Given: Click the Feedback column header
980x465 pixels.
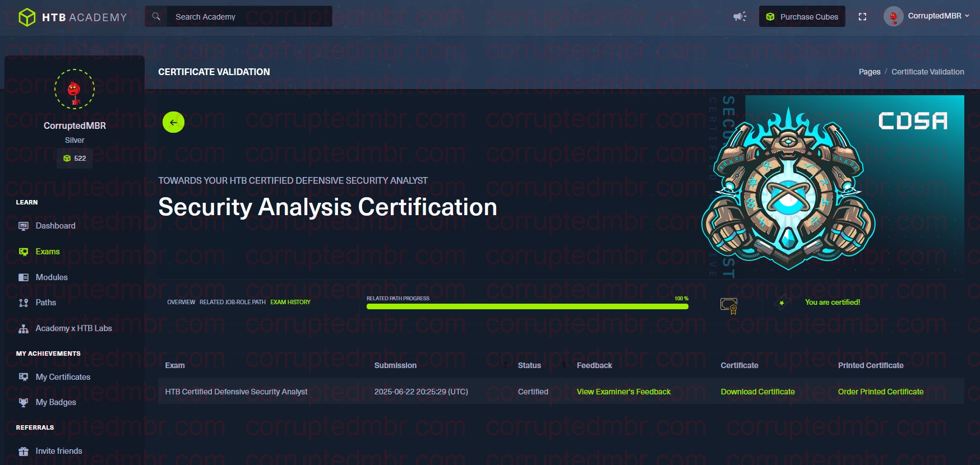Looking at the screenshot, I should [x=594, y=365].
